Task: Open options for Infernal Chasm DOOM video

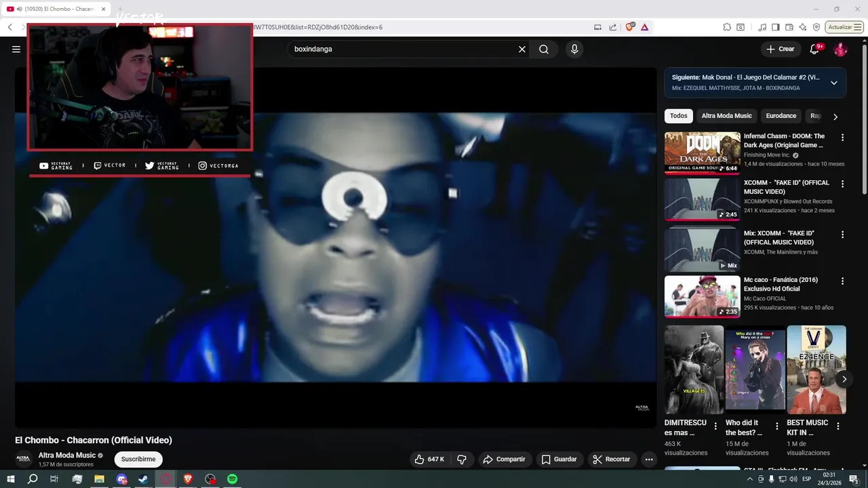Action: pyautogui.click(x=843, y=138)
